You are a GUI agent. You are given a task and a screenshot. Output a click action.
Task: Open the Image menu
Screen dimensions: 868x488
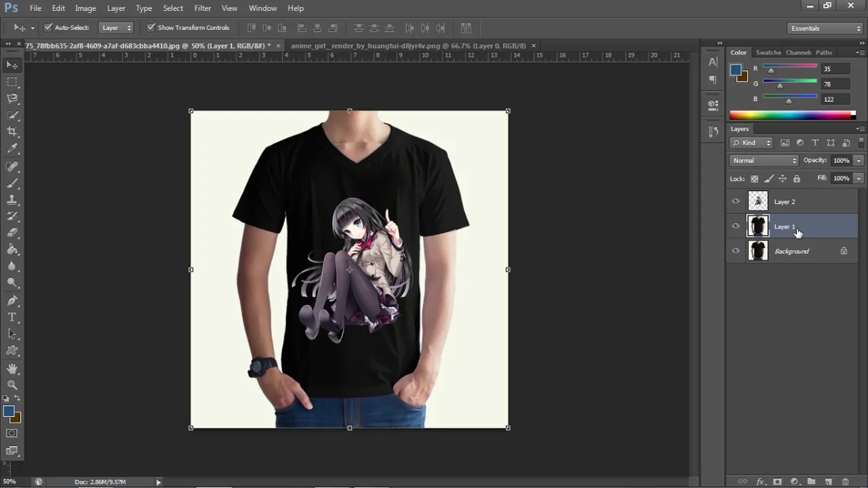[85, 8]
